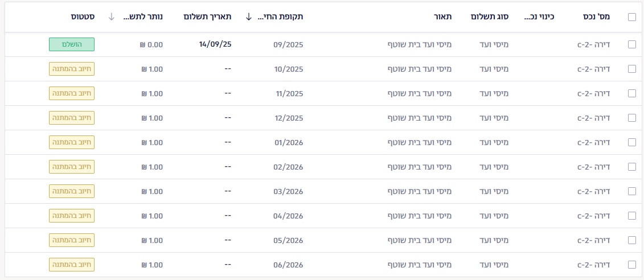Click the 14/09/25 payment date cell
This screenshot has width=644, height=280.
215,44
